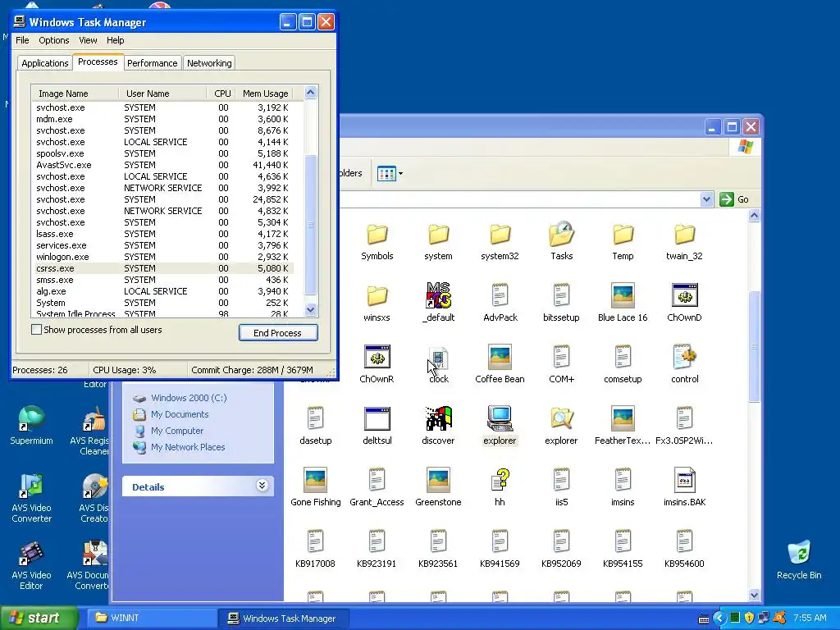
Task: Open the File menu in Task Manager
Action: point(22,40)
